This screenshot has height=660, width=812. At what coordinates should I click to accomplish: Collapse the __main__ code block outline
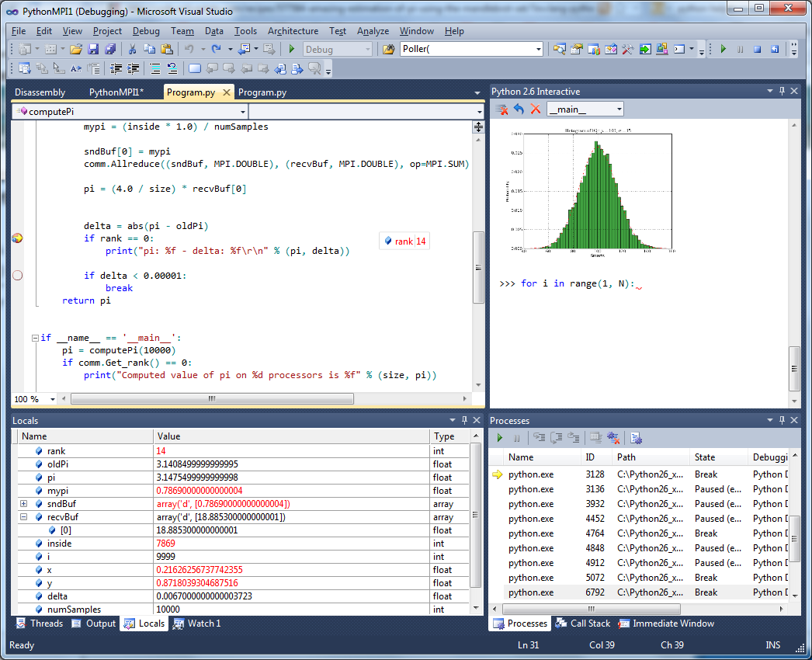35,338
